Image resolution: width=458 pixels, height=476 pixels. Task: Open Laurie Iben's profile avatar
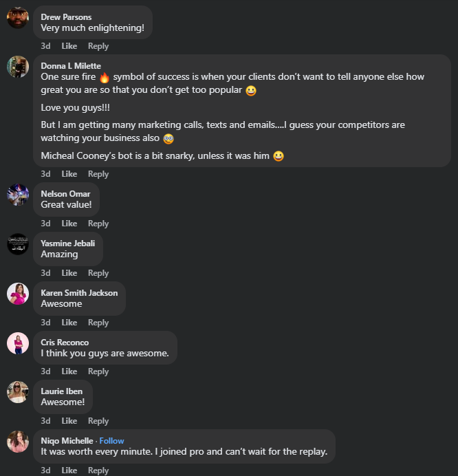(18, 392)
